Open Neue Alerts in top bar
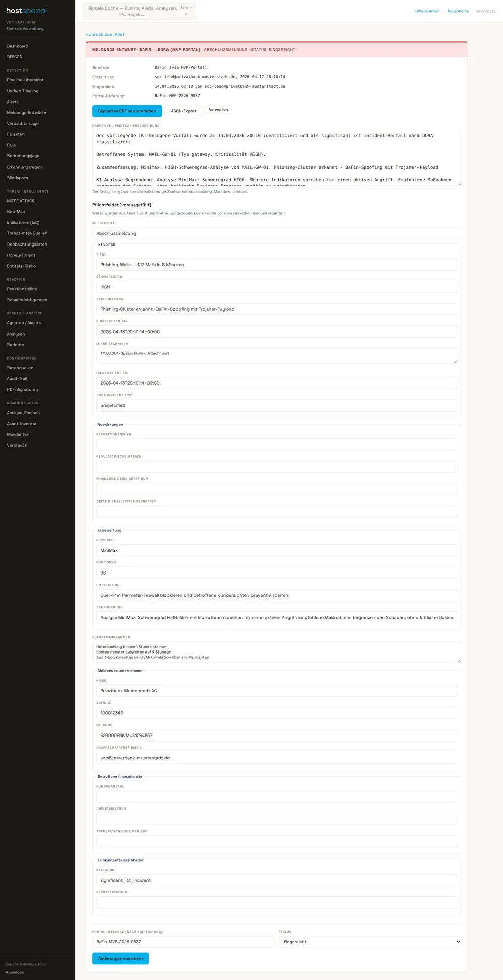The width and height of the screenshot is (503, 980). 458,11
